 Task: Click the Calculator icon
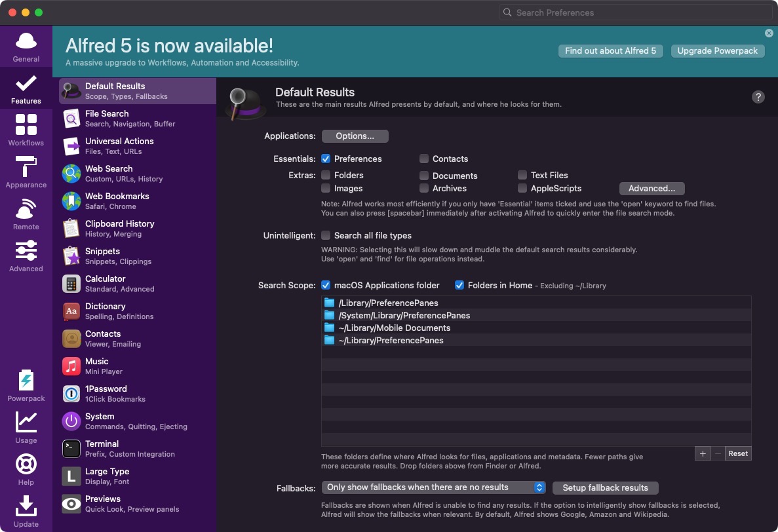(x=71, y=284)
